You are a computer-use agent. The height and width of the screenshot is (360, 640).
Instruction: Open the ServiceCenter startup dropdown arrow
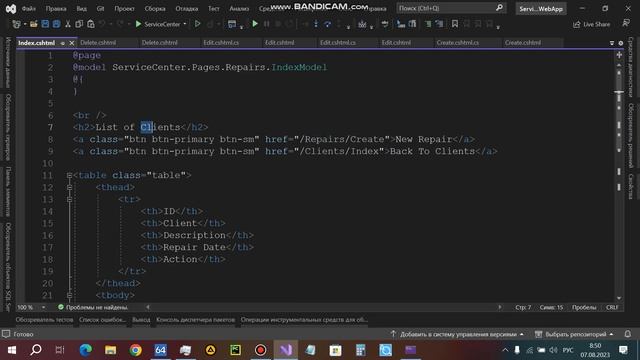185,24
